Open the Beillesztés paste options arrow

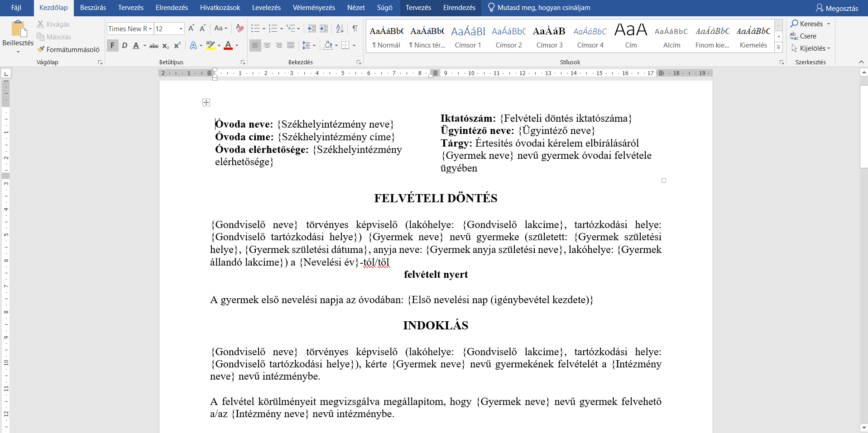pyautogui.click(x=18, y=52)
